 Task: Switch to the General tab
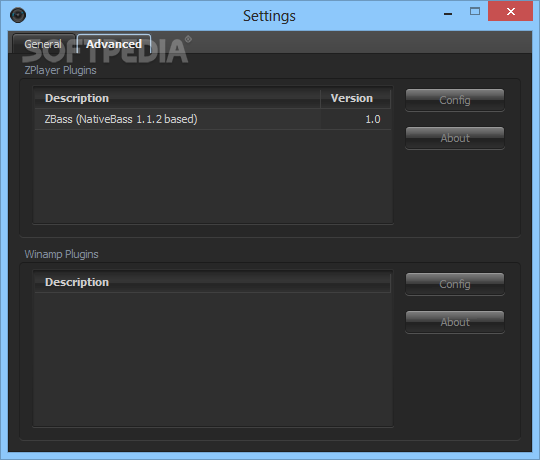coord(43,44)
